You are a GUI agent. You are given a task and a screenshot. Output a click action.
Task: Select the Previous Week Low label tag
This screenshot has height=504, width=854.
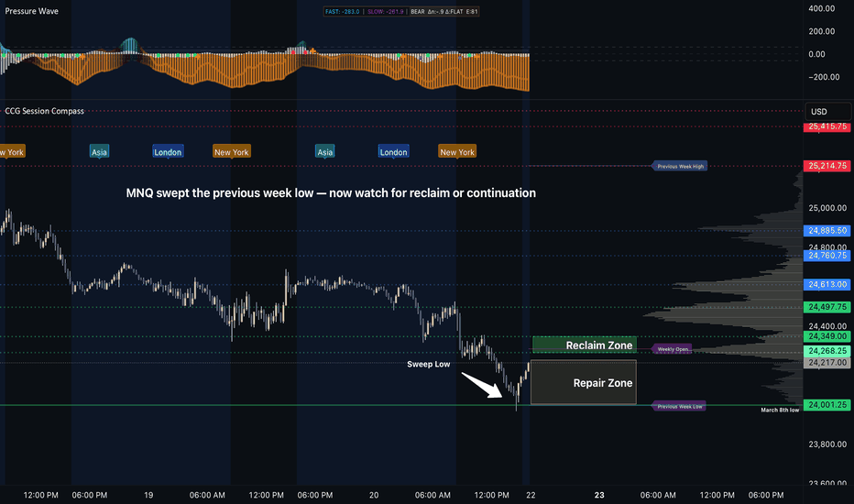679,406
